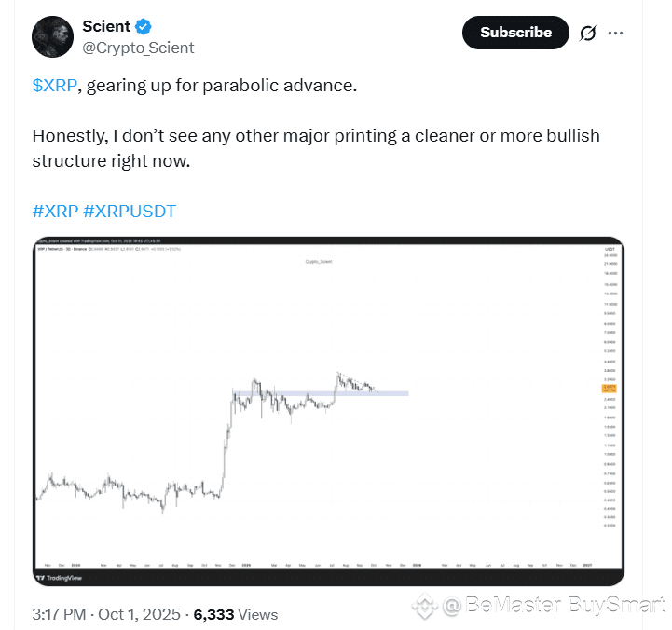Viewport: 672px width, 630px height.
Task: Open the Scient display name link
Action: coord(106,27)
